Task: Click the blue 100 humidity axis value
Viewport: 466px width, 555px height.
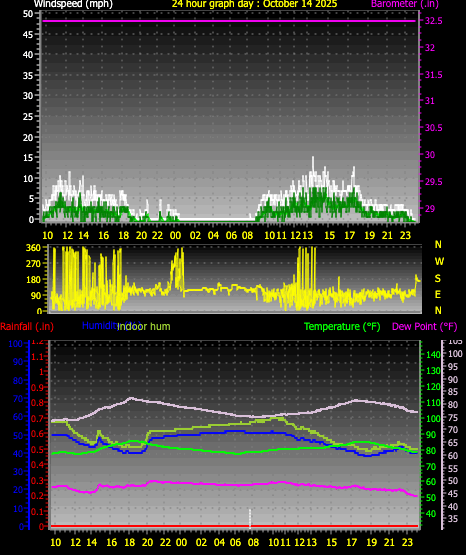Action: pyautogui.click(x=16, y=344)
